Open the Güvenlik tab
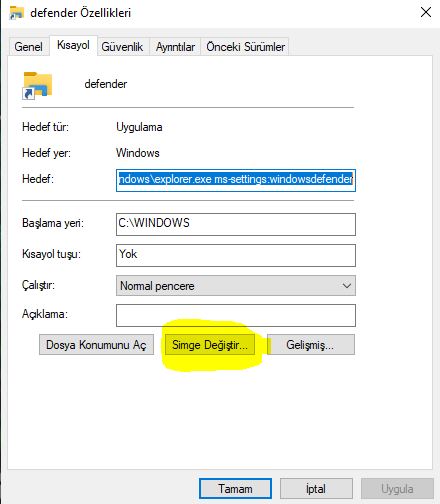The image size is (440, 504). (122, 47)
